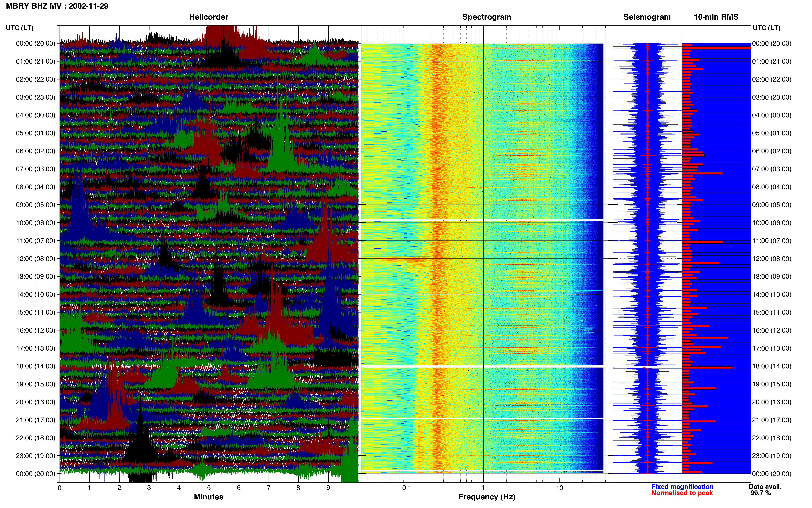Screen dimensions: 812x508
Task: Click '03:00 (23:00)' on the helicorder time axis
Action: click(36, 97)
